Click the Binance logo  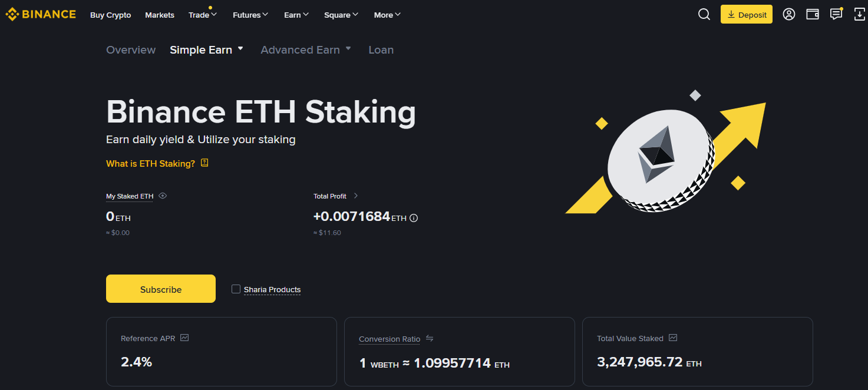[x=41, y=14]
